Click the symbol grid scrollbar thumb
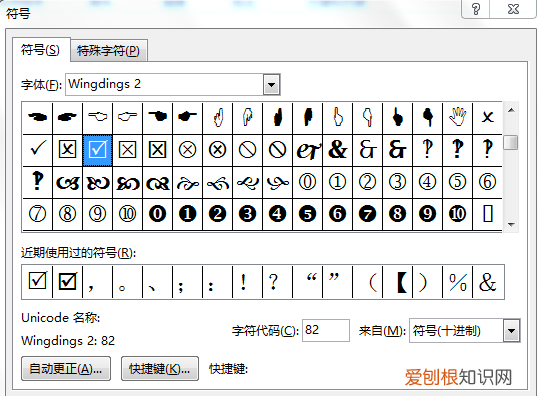Viewport: 538px width, 396px height. click(x=511, y=143)
